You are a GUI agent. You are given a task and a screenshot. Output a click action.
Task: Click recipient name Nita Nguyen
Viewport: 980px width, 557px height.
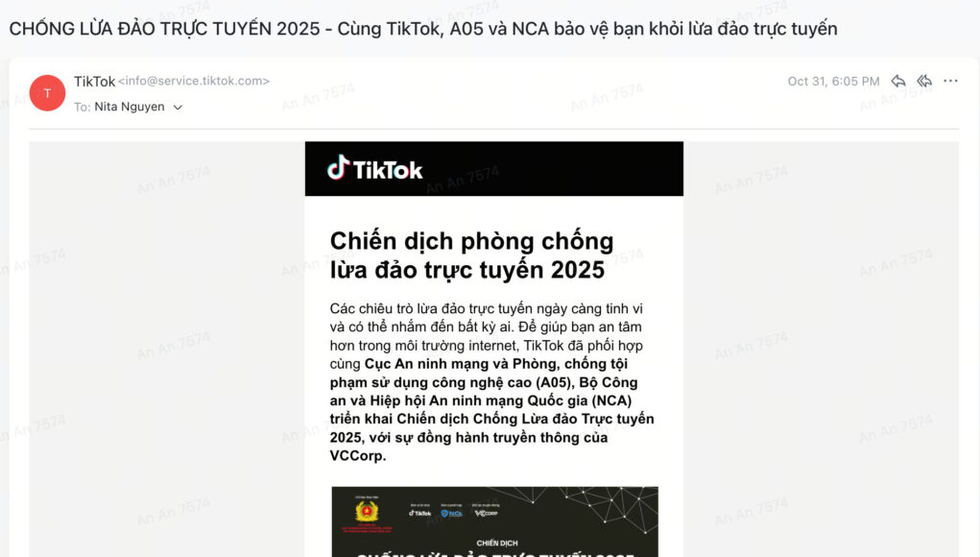coord(130,107)
